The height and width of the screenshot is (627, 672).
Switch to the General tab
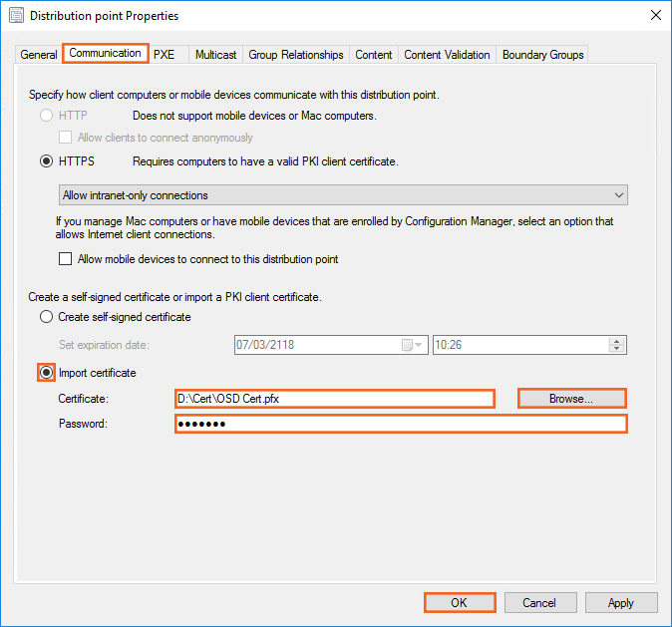[x=39, y=55]
